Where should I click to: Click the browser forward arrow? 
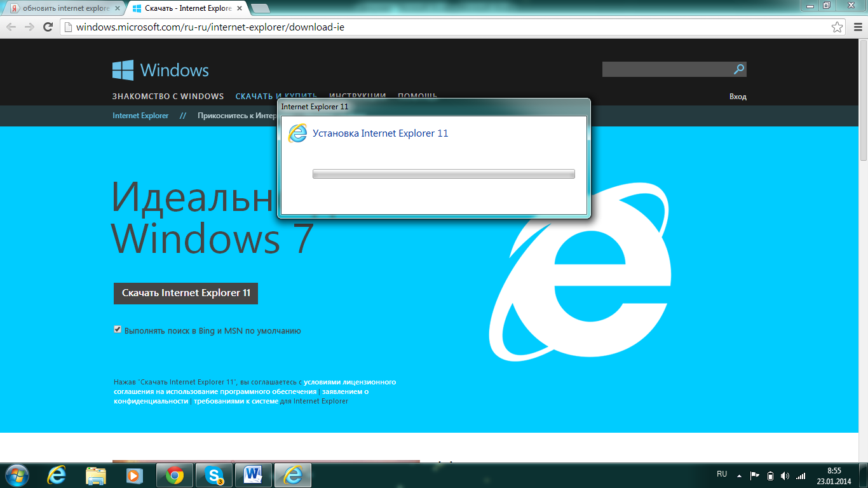(x=29, y=27)
